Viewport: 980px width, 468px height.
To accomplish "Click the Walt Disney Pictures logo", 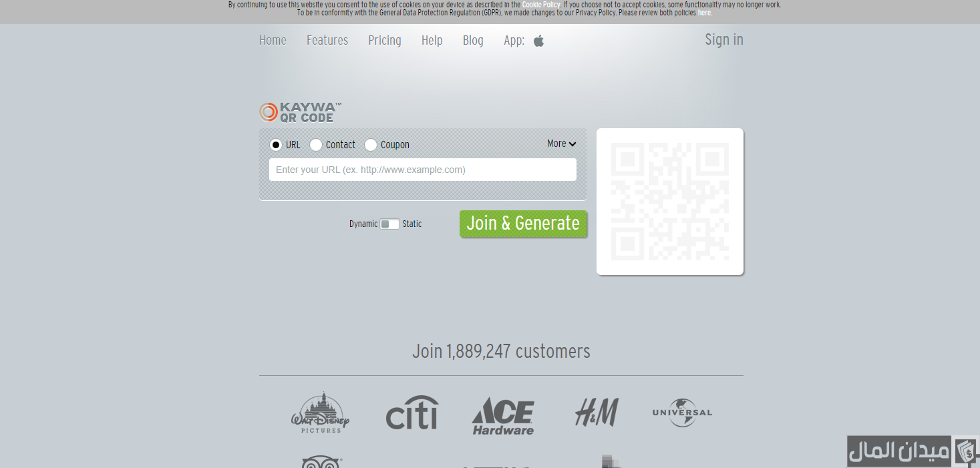I will 321,413.
